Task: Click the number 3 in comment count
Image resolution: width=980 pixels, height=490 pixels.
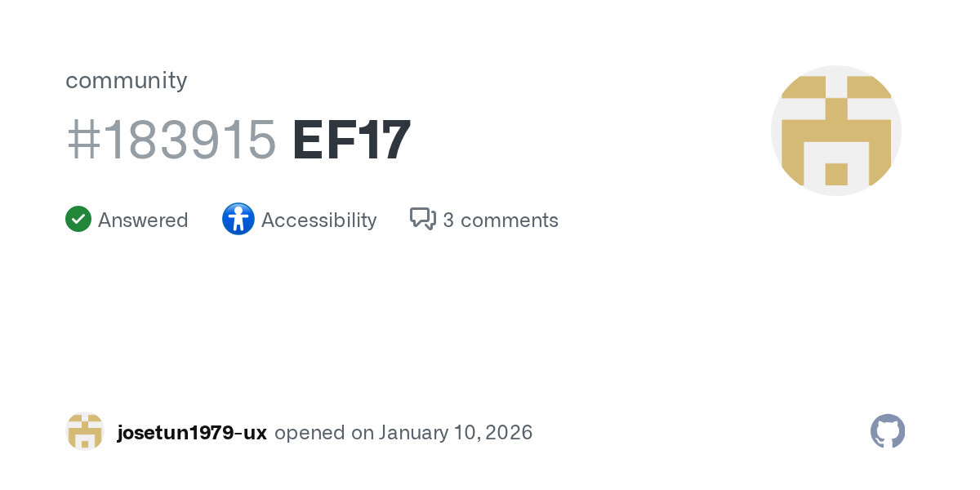Action: click(448, 220)
